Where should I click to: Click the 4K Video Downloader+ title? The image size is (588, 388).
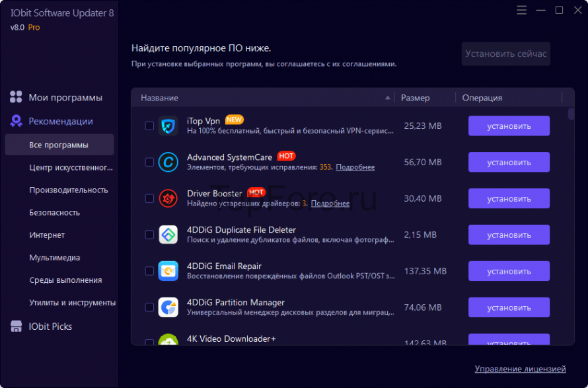pyautogui.click(x=231, y=338)
